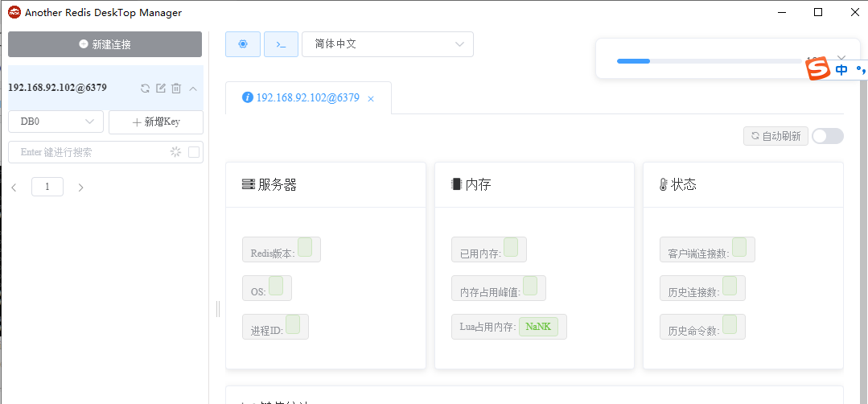Go to previous key page
868x404 pixels.
coord(14,188)
